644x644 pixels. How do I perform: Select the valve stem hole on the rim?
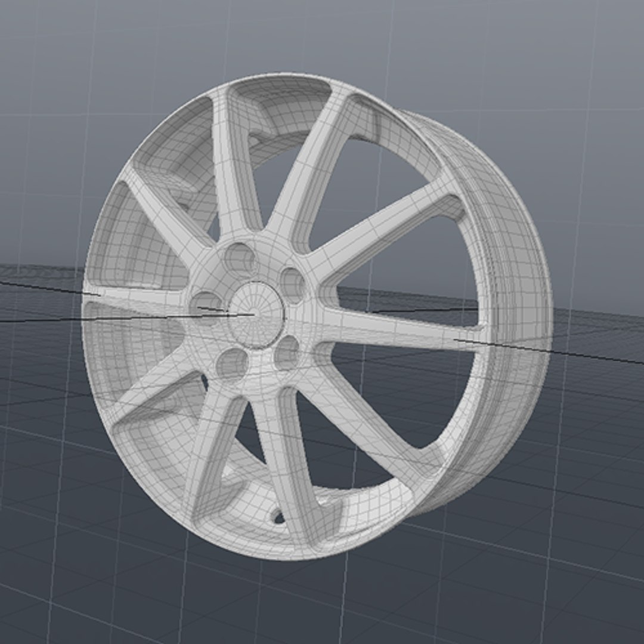click(278, 516)
